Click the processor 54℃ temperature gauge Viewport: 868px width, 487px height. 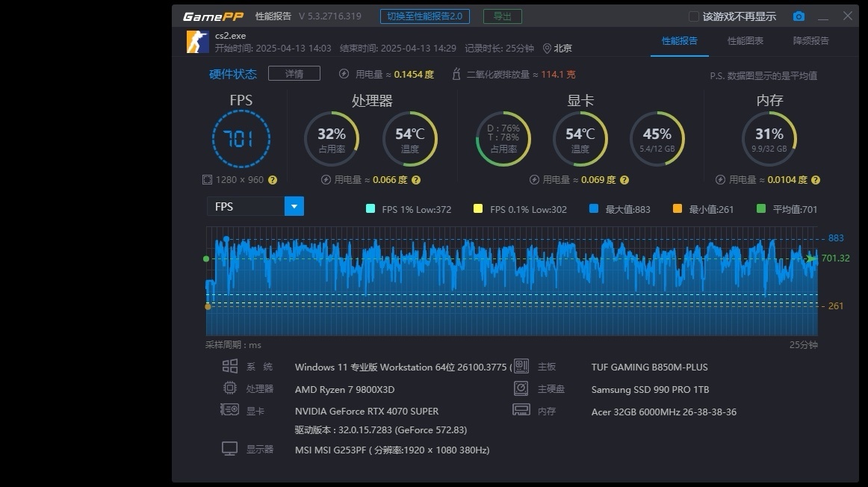click(409, 139)
